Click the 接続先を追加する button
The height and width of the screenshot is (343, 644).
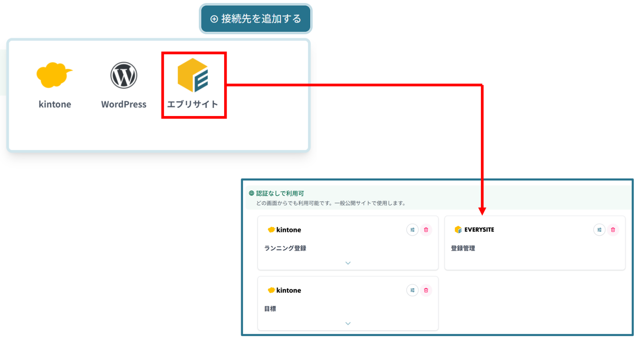(x=256, y=19)
